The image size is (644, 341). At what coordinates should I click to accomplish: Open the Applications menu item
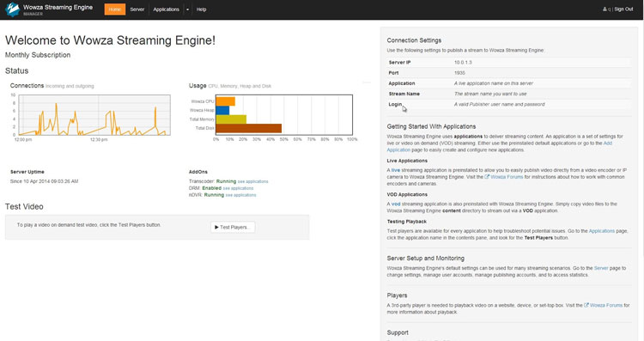(166, 9)
